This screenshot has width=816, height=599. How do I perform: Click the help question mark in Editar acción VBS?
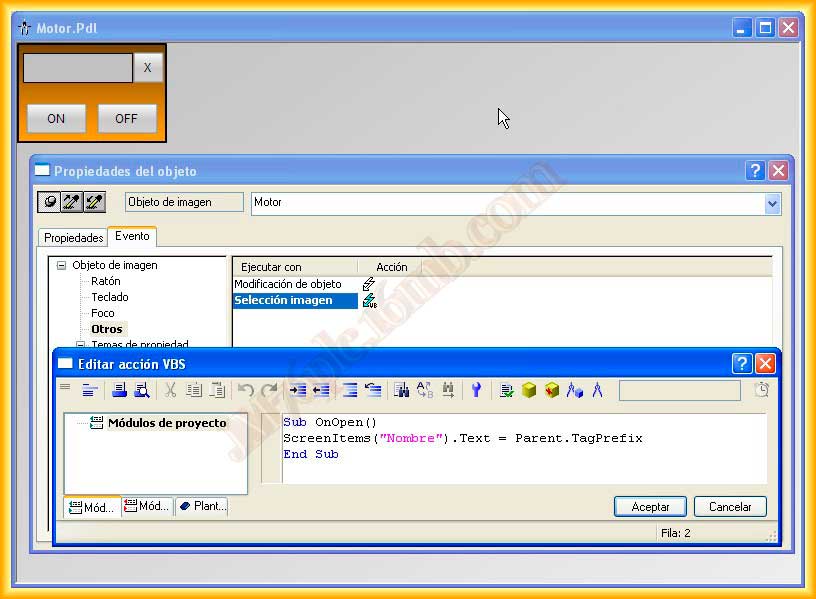[x=741, y=363]
